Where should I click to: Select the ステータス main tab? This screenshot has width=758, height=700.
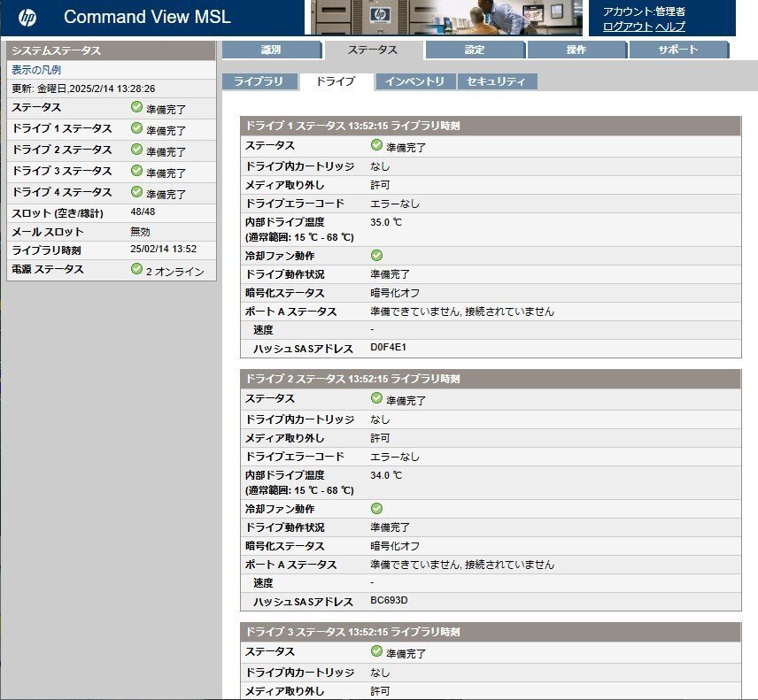(373, 50)
